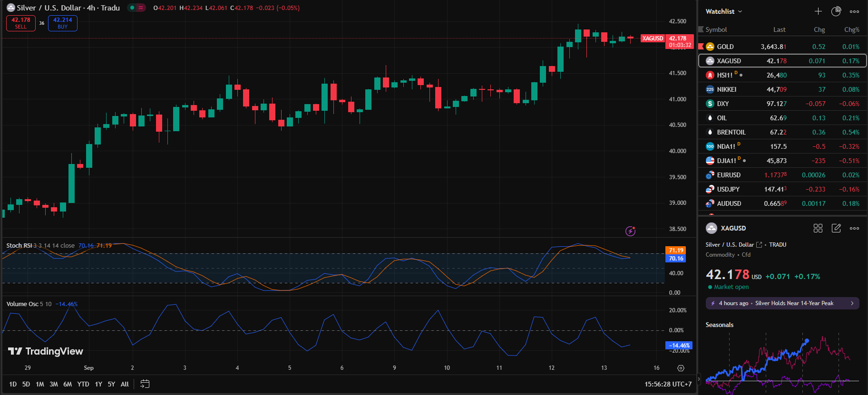
Task: Toggle the green market status indicator
Action: (x=132, y=8)
